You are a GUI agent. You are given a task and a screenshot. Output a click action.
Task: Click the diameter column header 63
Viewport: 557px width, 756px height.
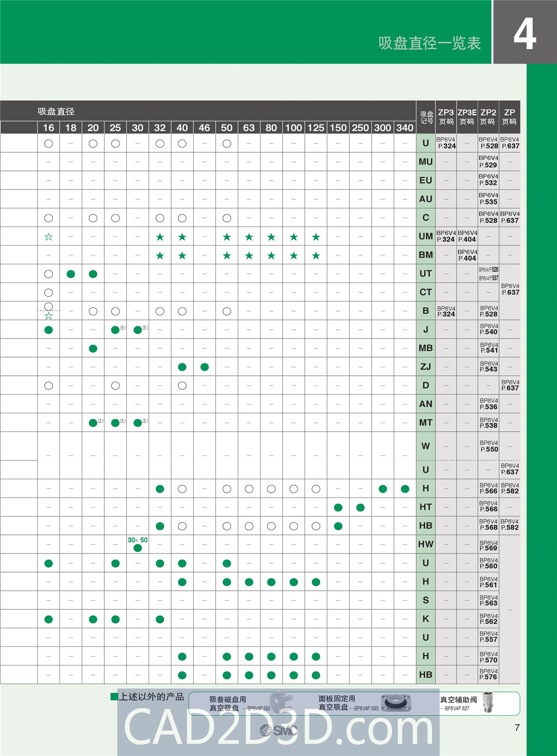tap(249, 128)
